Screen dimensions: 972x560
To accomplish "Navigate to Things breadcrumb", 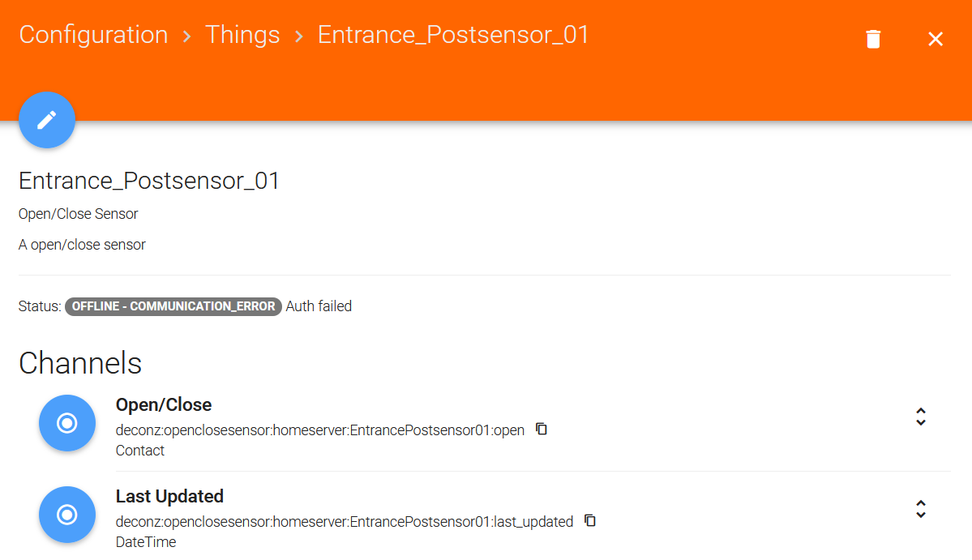I will pyautogui.click(x=242, y=35).
